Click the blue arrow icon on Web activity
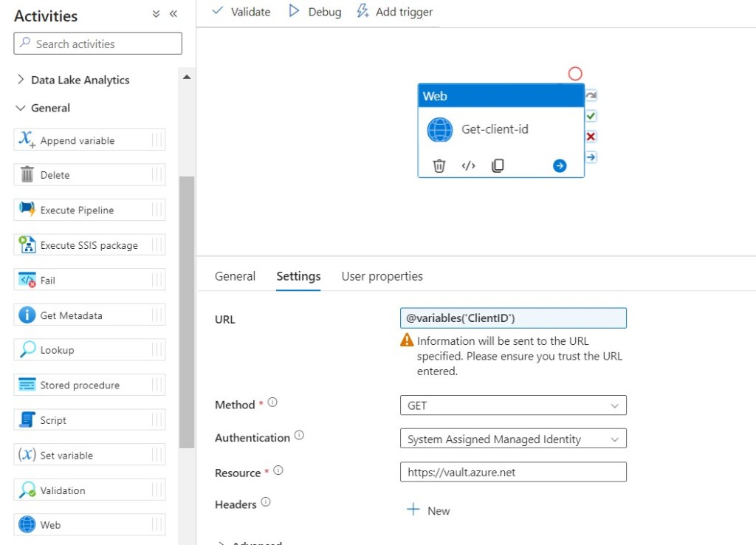The image size is (756, 545). point(560,166)
